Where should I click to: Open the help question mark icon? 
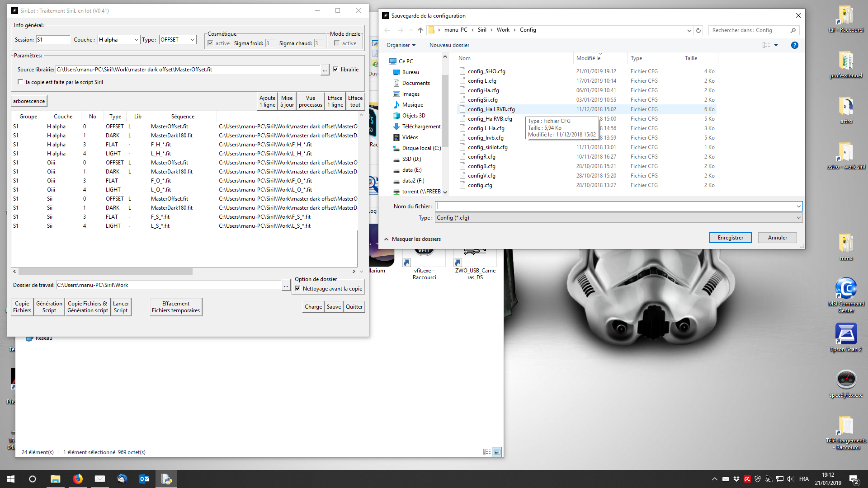pyautogui.click(x=794, y=45)
